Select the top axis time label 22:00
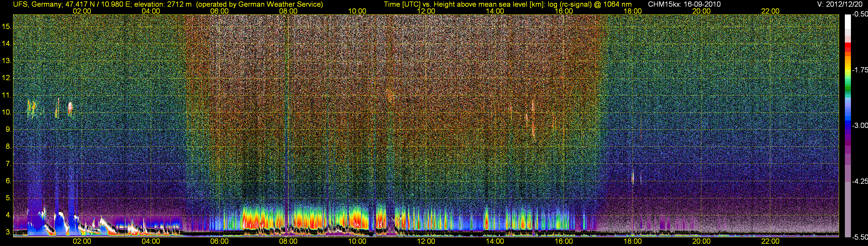Image resolution: width=868 pixels, height=246 pixels. [770, 11]
